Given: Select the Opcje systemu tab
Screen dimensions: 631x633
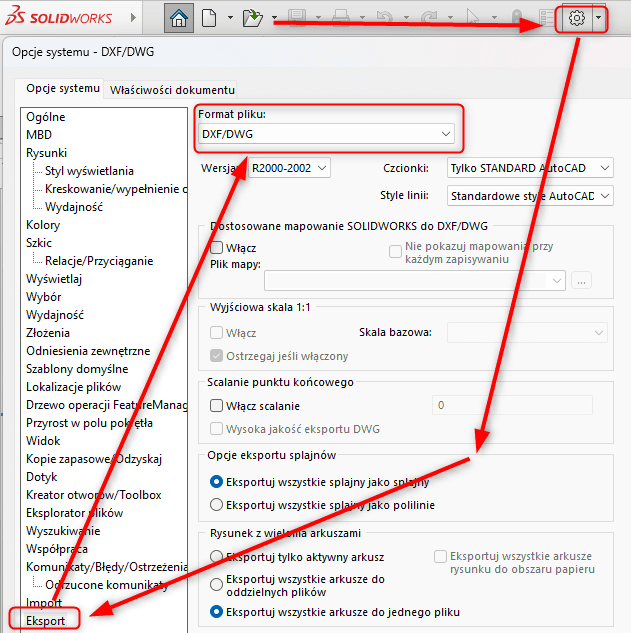Looking at the screenshot, I should click(62, 89).
